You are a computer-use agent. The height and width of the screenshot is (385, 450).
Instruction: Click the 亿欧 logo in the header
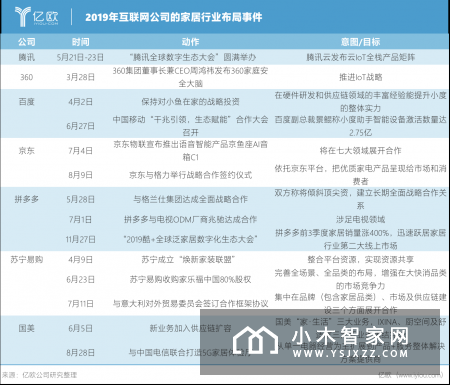36,17
